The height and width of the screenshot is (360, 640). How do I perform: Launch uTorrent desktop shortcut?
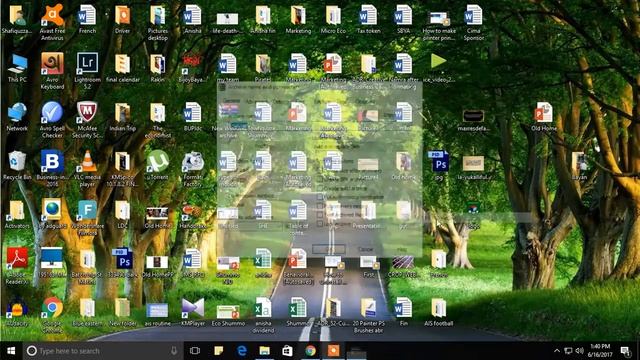click(158, 166)
